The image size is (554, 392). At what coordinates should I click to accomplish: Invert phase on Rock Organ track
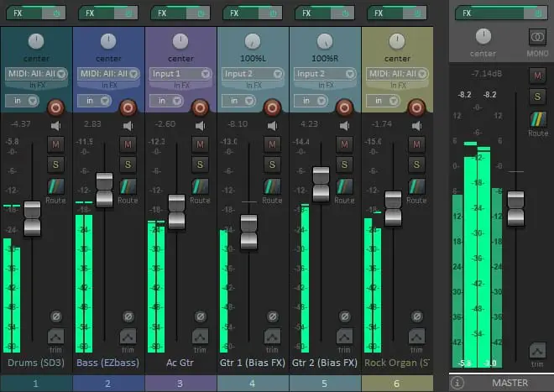pyautogui.click(x=417, y=316)
